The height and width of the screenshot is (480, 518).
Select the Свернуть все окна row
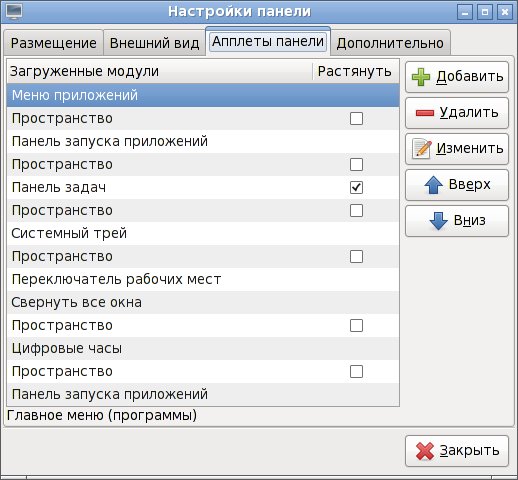pyautogui.click(x=203, y=302)
